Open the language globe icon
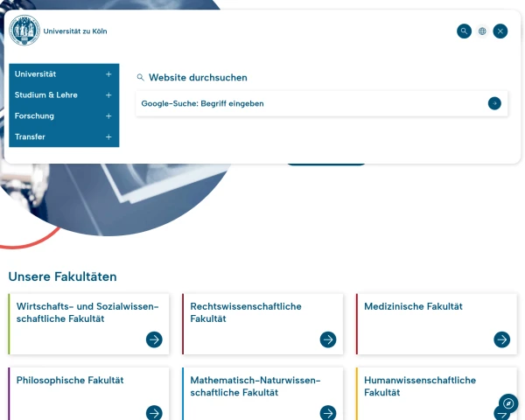The width and height of the screenshot is (525, 420). [x=482, y=31]
